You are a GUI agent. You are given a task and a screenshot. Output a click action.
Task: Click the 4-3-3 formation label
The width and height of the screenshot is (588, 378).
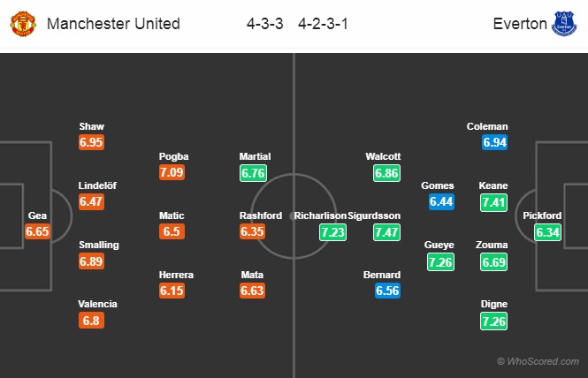point(264,24)
